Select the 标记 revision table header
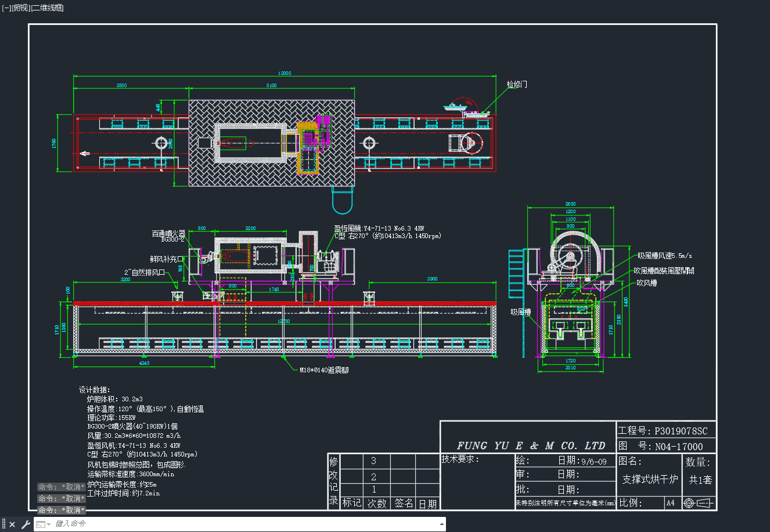Viewport: 770px width, 532px height. click(x=352, y=503)
